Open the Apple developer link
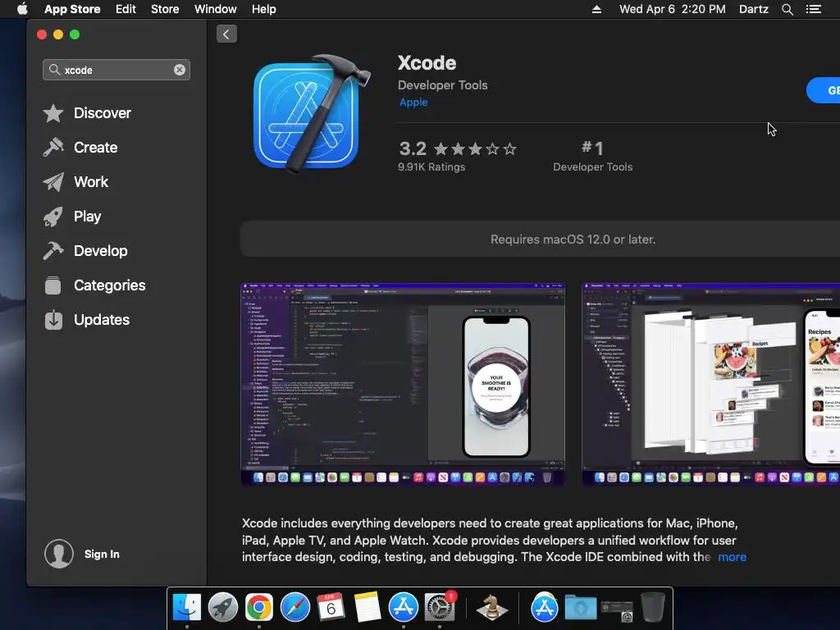Image resolution: width=840 pixels, height=630 pixels. click(413, 103)
